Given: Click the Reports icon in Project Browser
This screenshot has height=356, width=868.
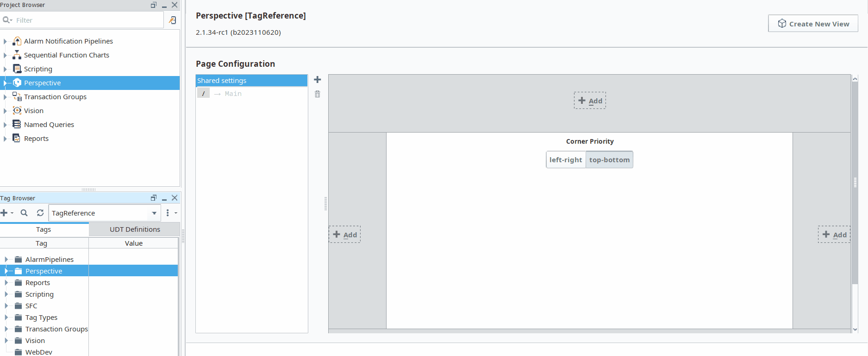Looking at the screenshot, I should [17, 139].
